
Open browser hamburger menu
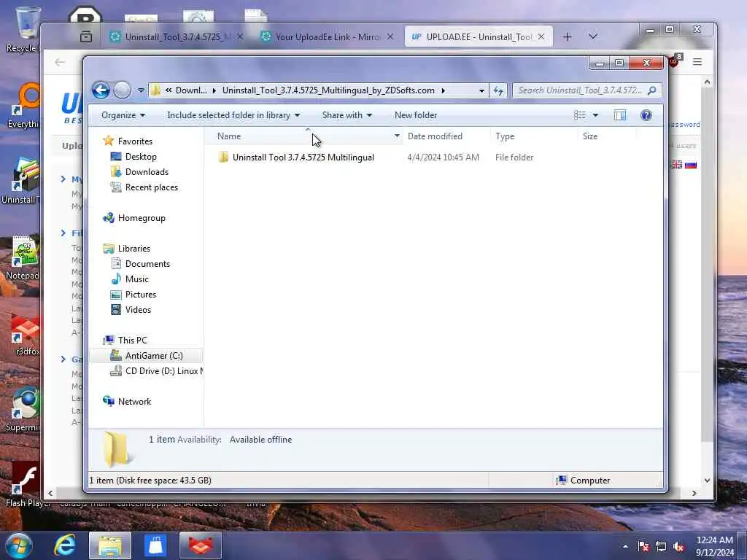point(697,62)
